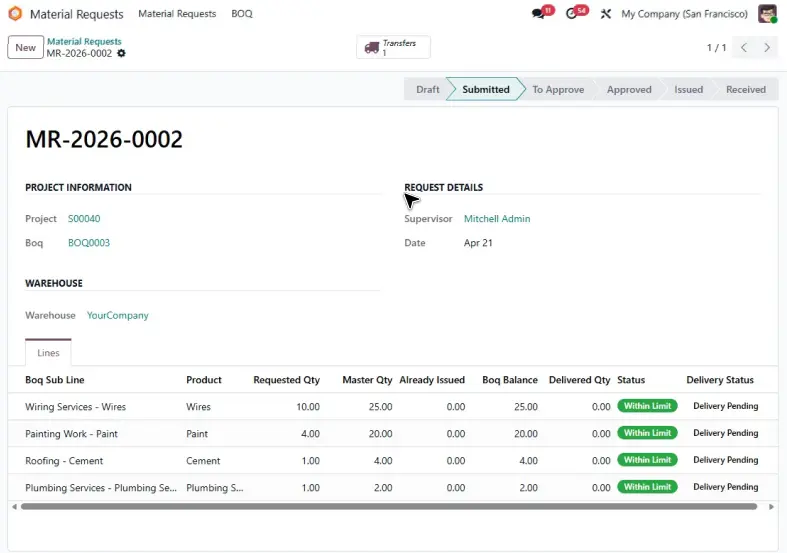Open the Odoo app home icon
787x553 pixels.
[16, 14]
